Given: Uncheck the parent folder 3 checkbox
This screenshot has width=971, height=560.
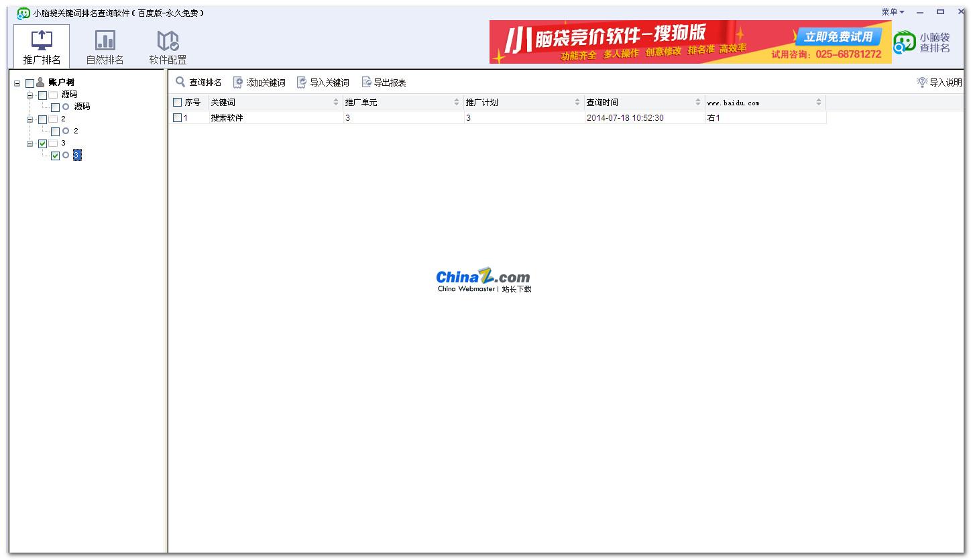Looking at the screenshot, I should coord(42,144).
